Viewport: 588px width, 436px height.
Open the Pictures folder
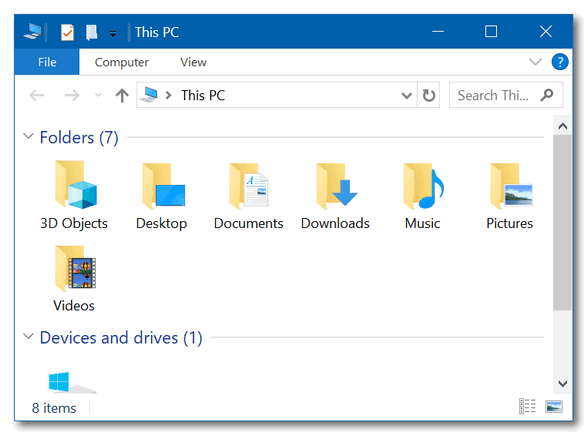click(x=510, y=195)
